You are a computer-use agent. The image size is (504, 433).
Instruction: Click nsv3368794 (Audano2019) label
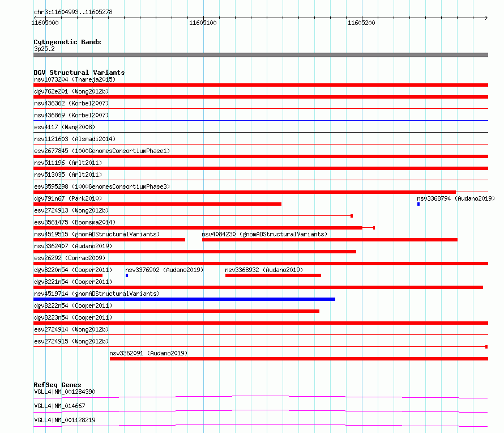coord(456,198)
